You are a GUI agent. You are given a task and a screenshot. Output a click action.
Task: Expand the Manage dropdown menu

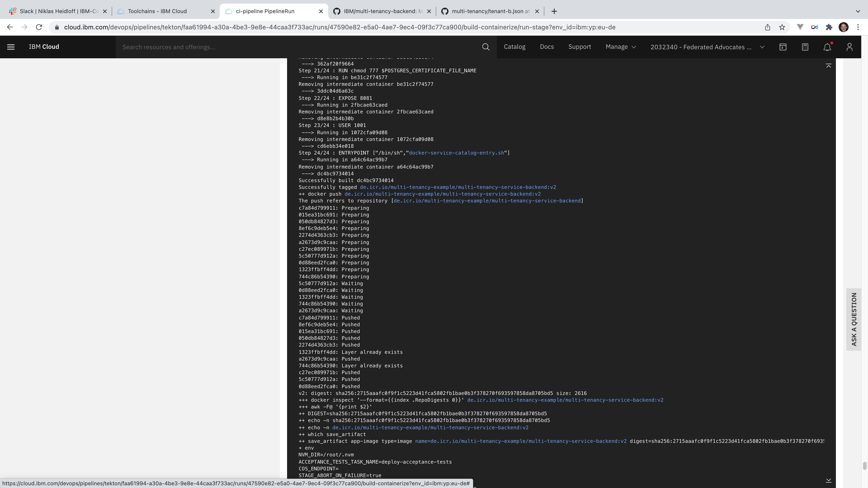tap(620, 47)
